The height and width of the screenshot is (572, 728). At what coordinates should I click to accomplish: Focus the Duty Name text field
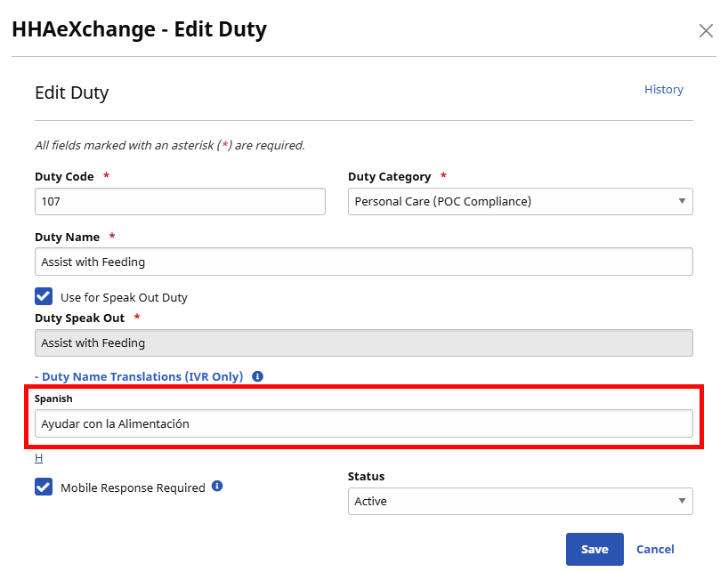coord(363,262)
